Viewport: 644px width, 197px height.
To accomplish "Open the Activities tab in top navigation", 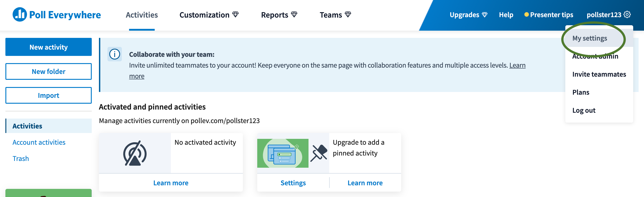I will tap(142, 15).
